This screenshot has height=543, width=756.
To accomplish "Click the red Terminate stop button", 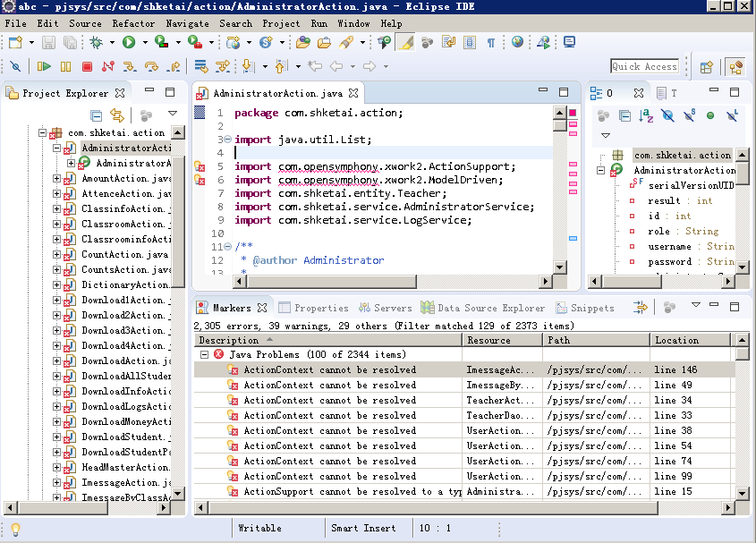I will point(87,66).
